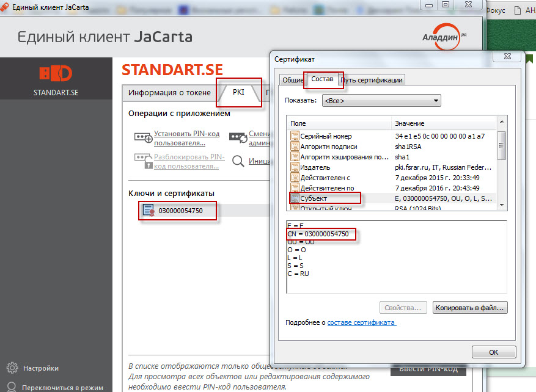The image size is (536, 392).
Task: Click the unlock user PIN icon
Action: point(143,161)
